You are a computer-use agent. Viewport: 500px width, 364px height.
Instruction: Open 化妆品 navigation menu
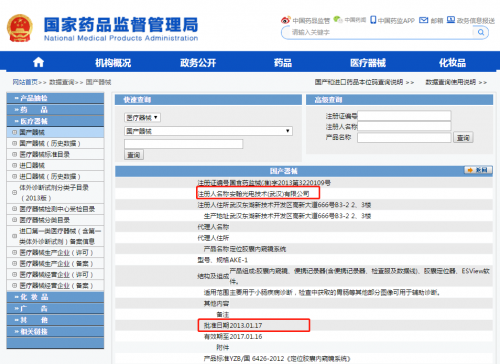tap(452, 62)
